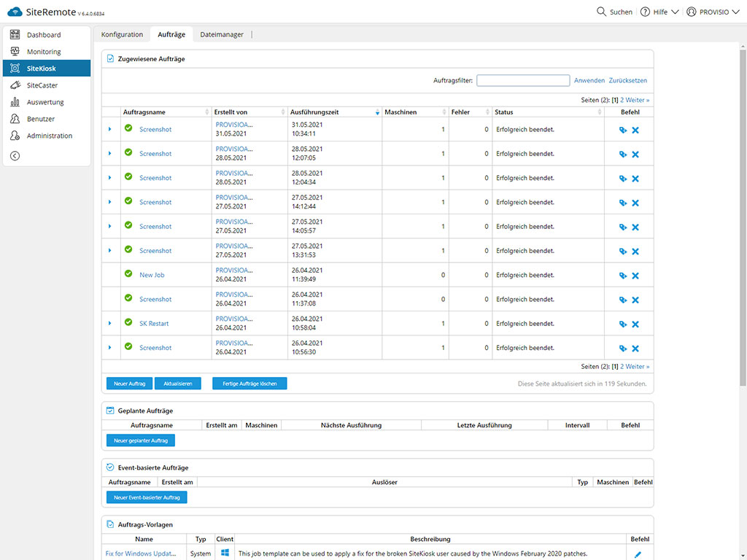Switch to the Konfiguration tab
747x560 pixels.
(122, 34)
